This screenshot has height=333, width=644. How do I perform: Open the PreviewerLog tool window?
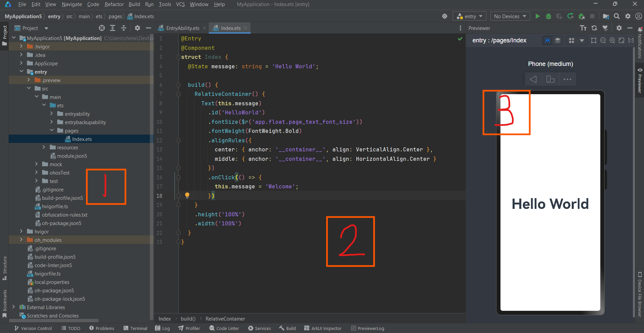367,328
